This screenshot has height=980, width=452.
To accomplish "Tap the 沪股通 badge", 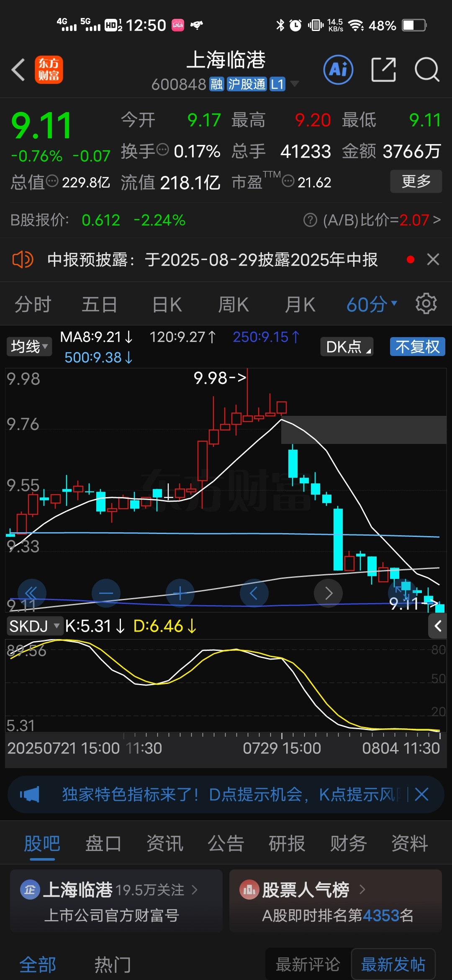I will pyautogui.click(x=247, y=84).
